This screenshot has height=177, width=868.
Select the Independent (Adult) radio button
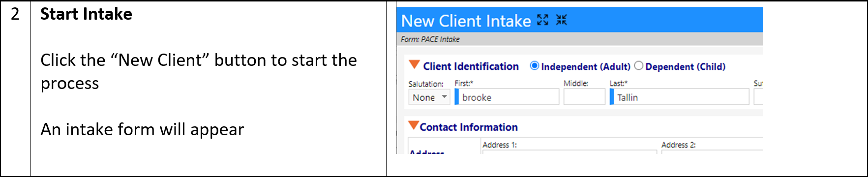point(535,66)
